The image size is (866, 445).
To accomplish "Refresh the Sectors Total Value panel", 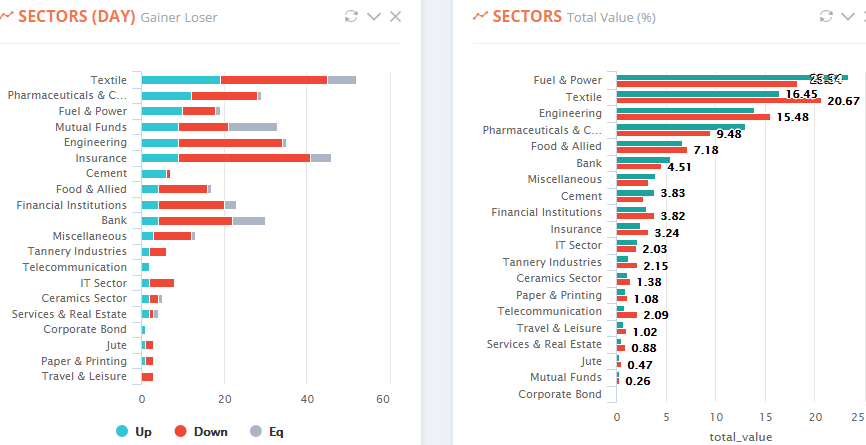I will pyautogui.click(x=826, y=17).
